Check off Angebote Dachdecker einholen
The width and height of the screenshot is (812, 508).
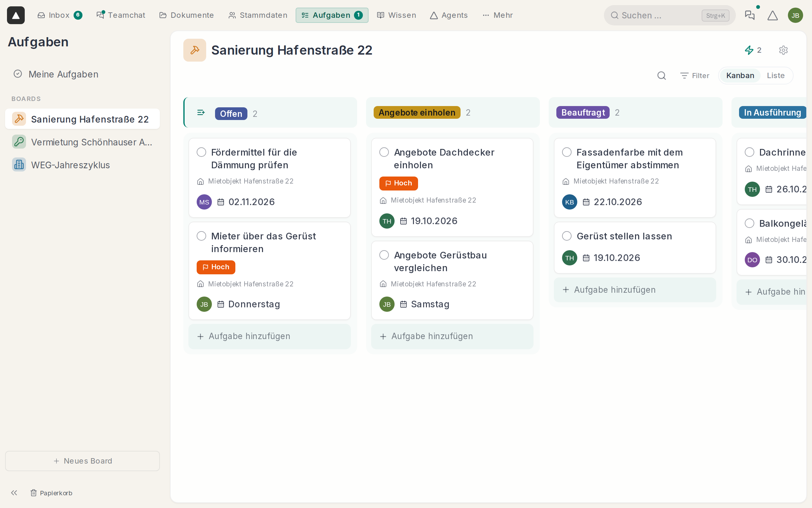384,152
